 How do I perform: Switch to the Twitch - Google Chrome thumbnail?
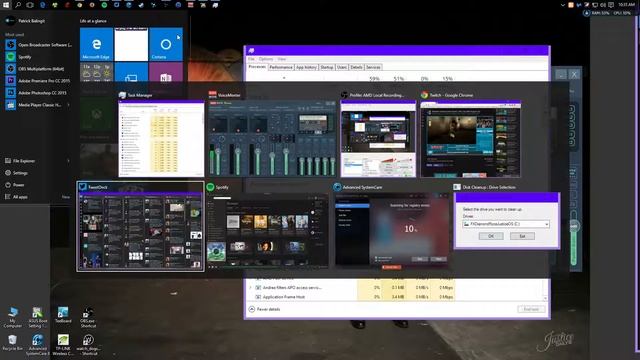pyautogui.click(x=471, y=139)
